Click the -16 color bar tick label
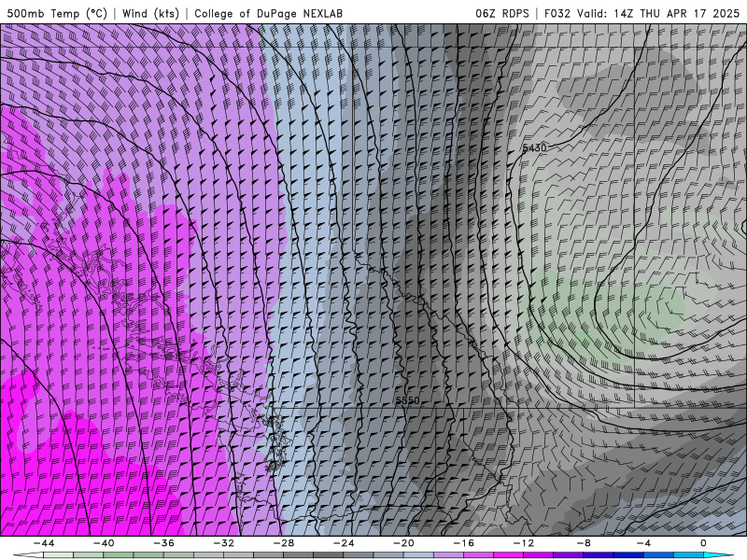Screen dimensions: 747x560 pos(463,543)
